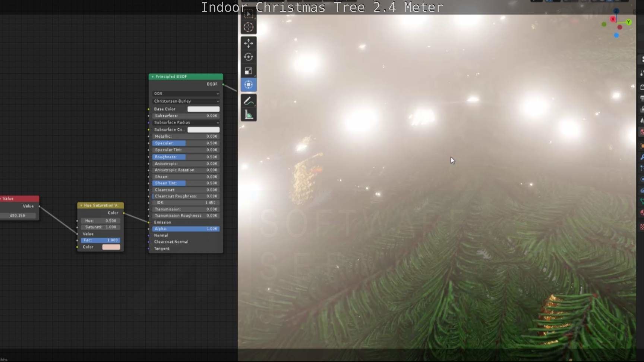Screen dimensions: 644x362
Task: Open the Hue Saturation node Color swatch
Action: 111,247
